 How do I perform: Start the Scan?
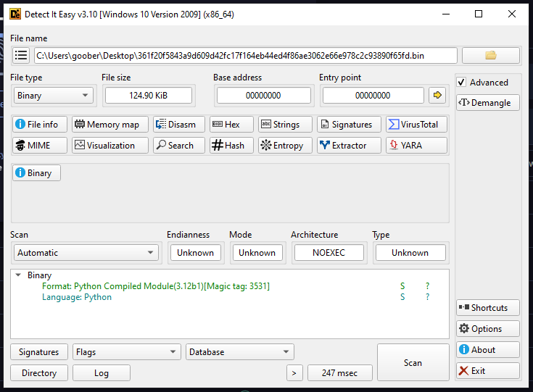coord(413,363)
